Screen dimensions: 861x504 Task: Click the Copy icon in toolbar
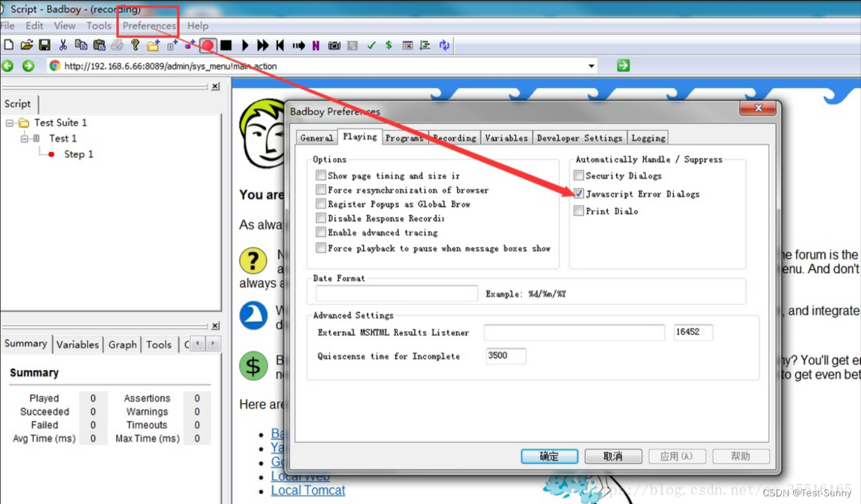coord(81,45)
